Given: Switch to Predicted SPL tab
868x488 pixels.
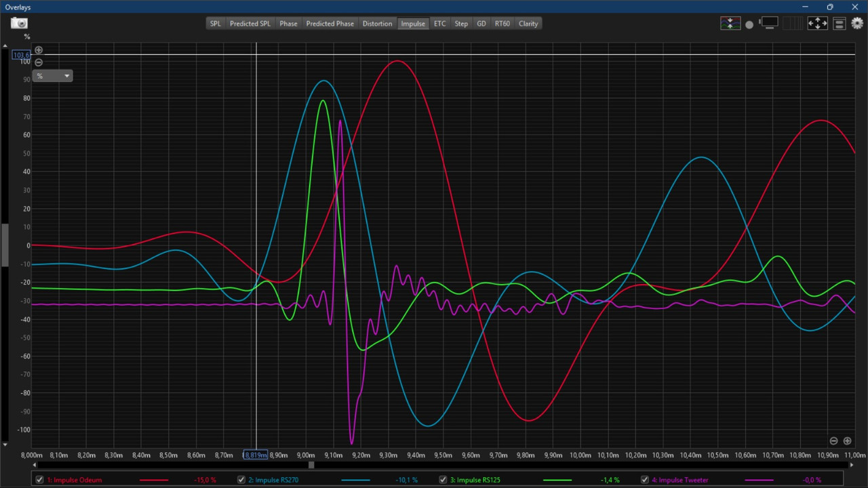Looking at the screenshot, I should tap(250, 24).
